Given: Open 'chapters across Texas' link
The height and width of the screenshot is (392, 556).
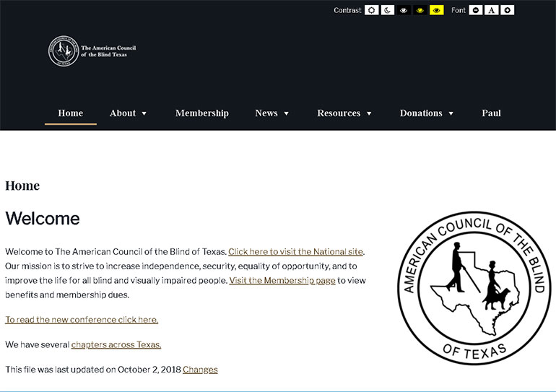Looking at the screenshot, I should click(x=116, y=344).
